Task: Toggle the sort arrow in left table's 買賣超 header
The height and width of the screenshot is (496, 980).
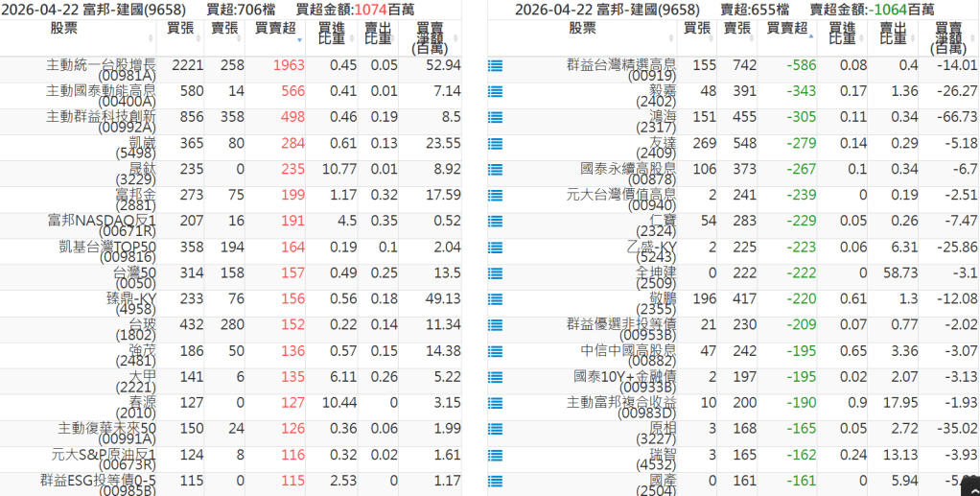Action: point(300,40)
